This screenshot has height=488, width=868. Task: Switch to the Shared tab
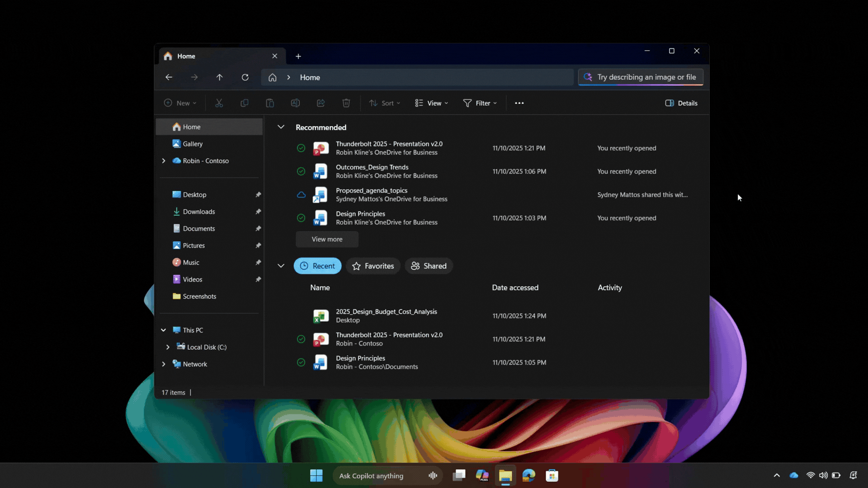429,266
